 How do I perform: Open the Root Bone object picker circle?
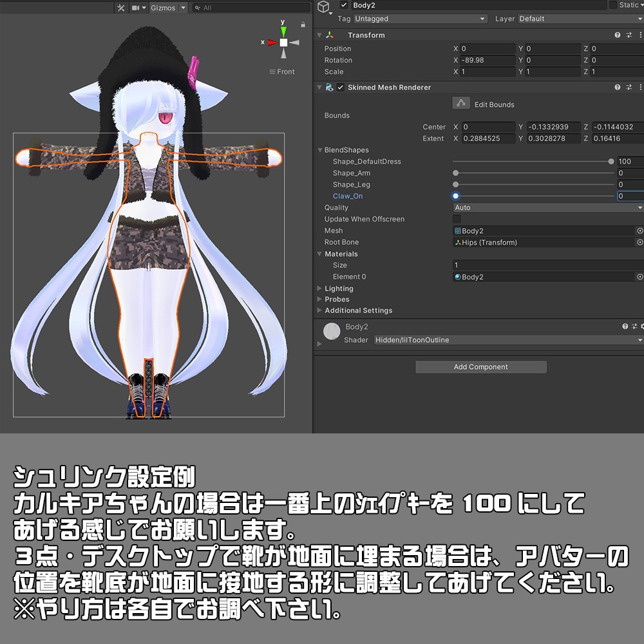(x=639, y=242)
